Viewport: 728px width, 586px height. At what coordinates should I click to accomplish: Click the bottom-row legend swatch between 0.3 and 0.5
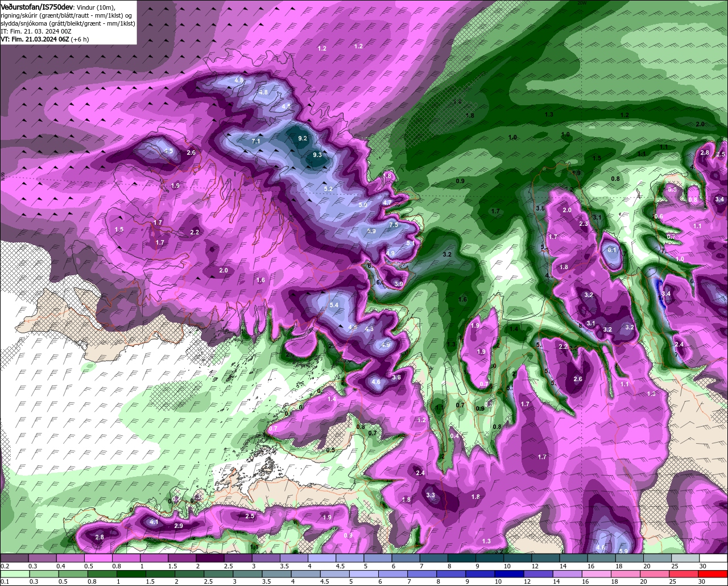tap(43, 573)
